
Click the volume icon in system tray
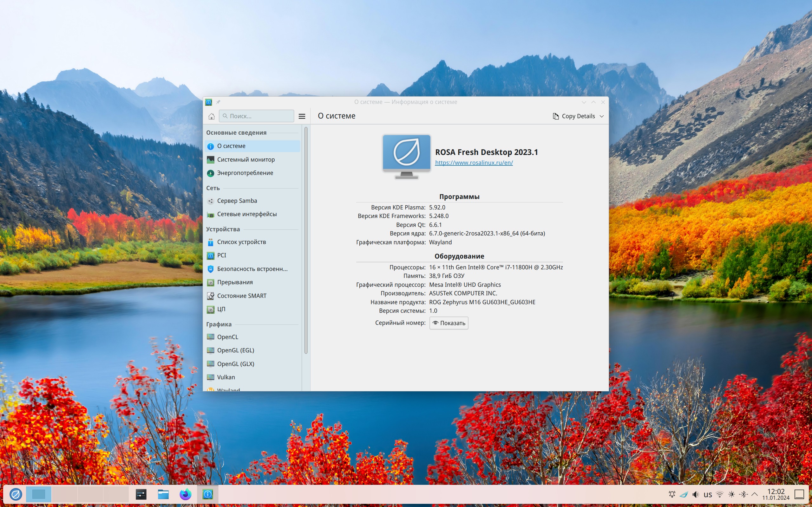(x=696, y=494)
